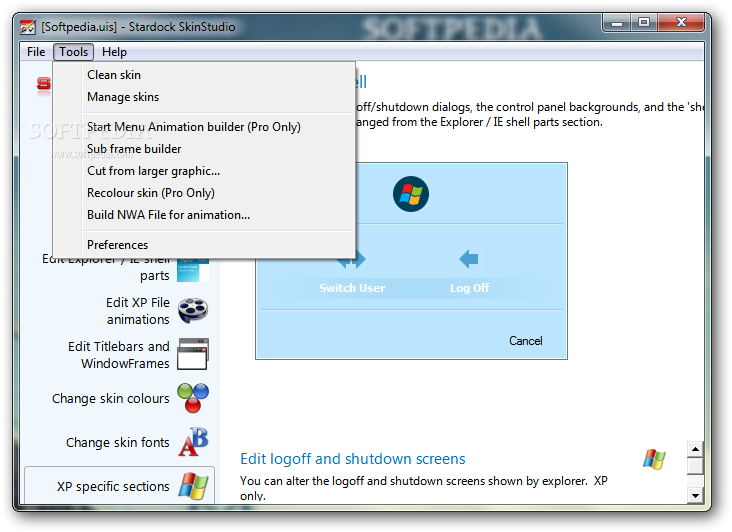The width and height of the screenshot is (732, 532).
Task: Close the open Tools menu
Action: coord(73,52)
